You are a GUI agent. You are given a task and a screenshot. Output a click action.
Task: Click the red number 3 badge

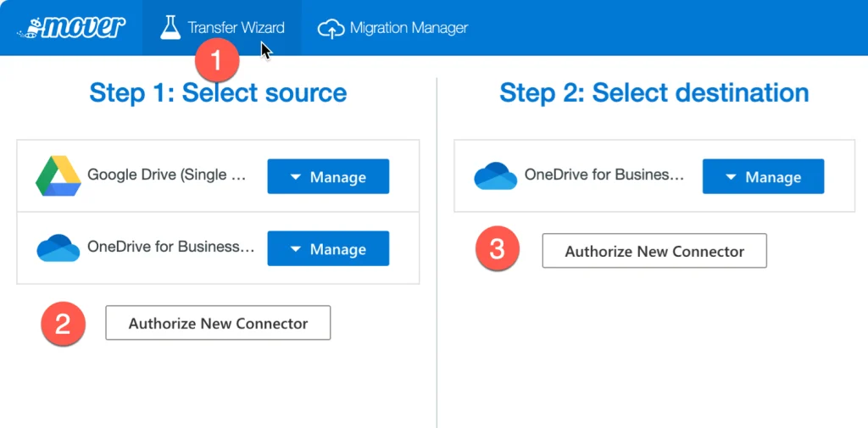(x=498, y=251)
